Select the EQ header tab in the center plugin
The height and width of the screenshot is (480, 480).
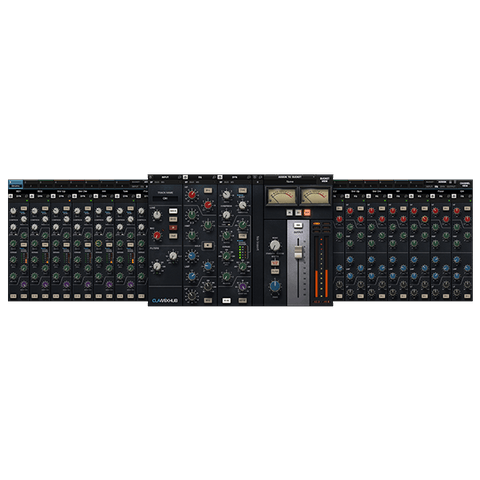tap(200, 177)
